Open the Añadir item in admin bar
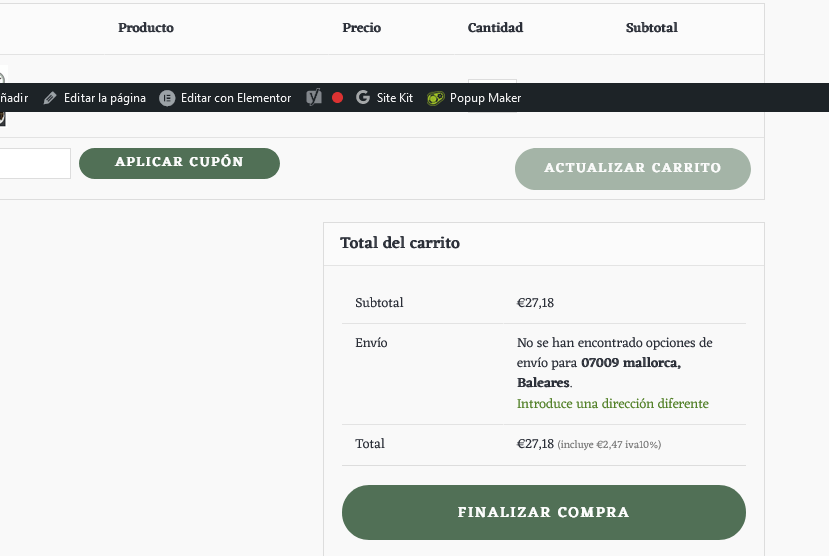The height and width of the screenshot is (556, 829). (x=14, y=98)
